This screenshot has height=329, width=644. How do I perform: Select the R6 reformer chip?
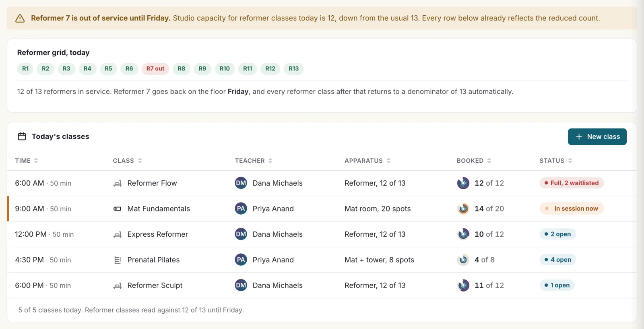pos(129,69)
